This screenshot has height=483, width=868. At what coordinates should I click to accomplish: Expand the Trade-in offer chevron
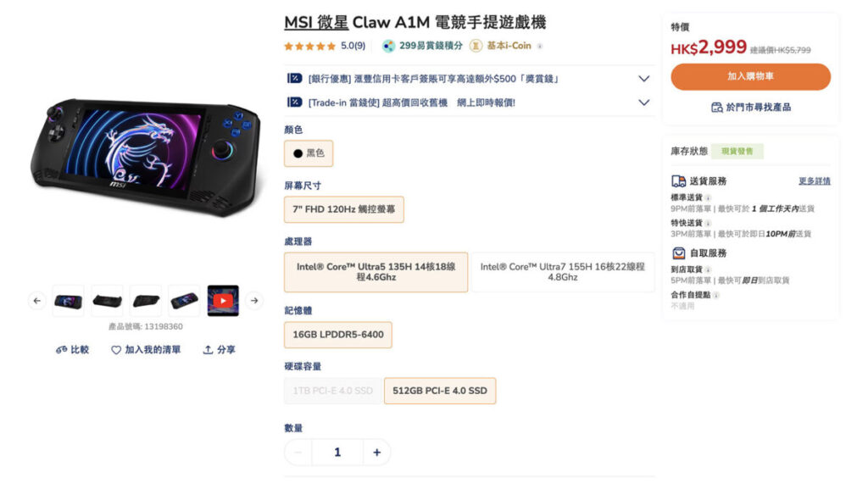[644, 103]
